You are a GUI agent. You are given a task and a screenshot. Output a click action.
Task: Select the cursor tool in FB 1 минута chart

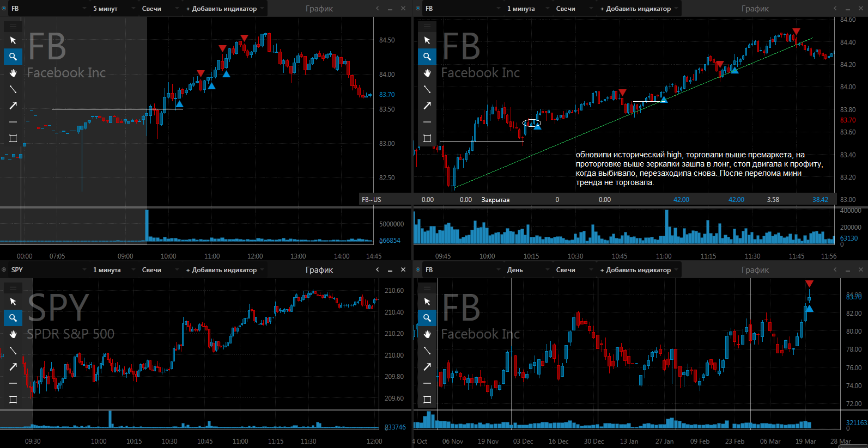427,40
